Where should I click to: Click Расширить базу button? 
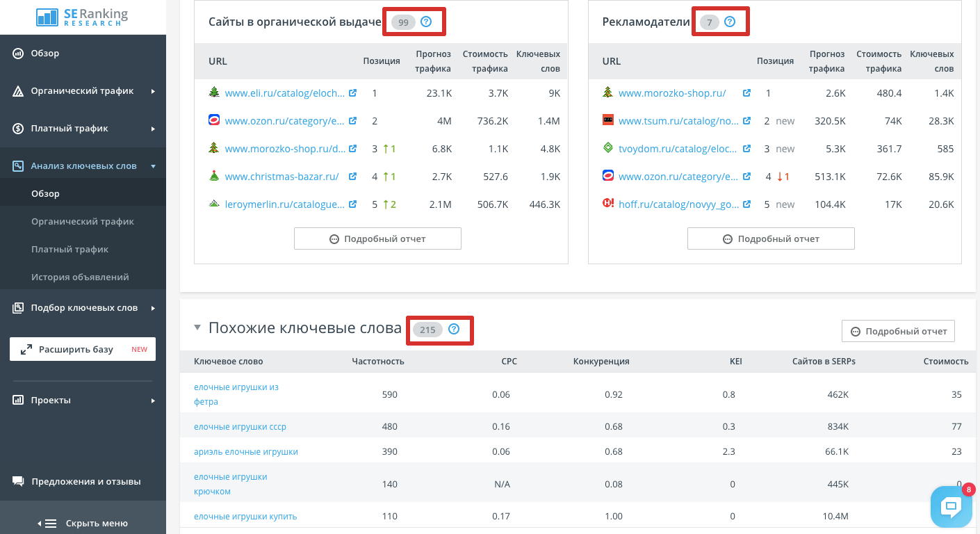pos(83,349)
